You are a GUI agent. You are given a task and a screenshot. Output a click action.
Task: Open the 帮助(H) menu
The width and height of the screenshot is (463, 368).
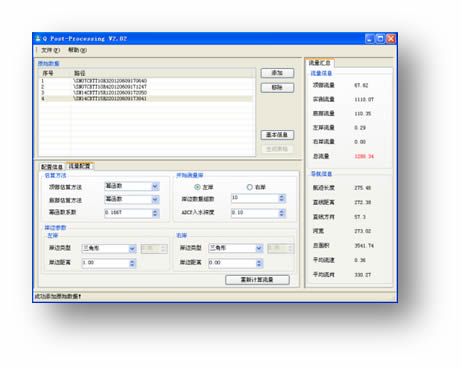click(x=77, y=50)
